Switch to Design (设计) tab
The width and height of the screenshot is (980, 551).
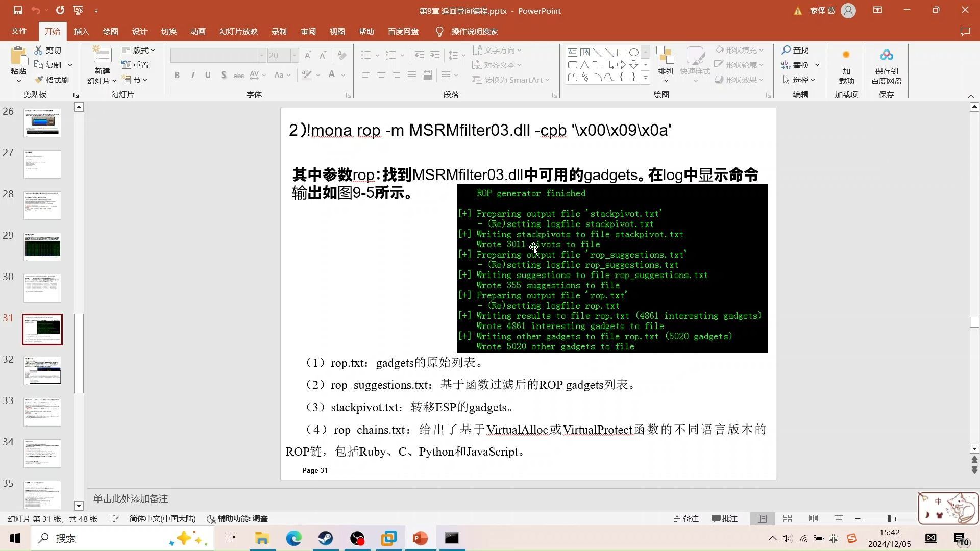click(x=139, y=31)
